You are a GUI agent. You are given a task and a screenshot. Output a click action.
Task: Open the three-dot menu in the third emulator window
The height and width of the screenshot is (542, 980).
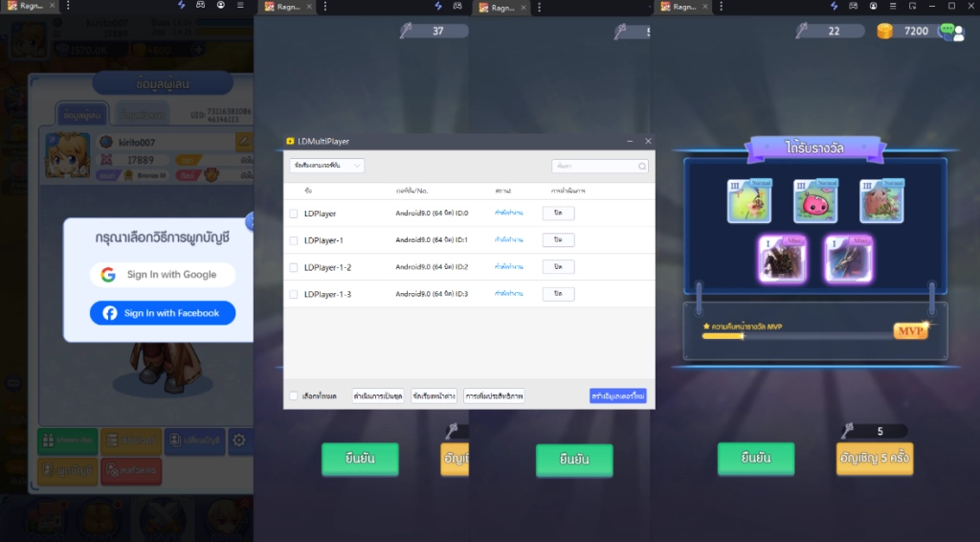tap(540, 8)
